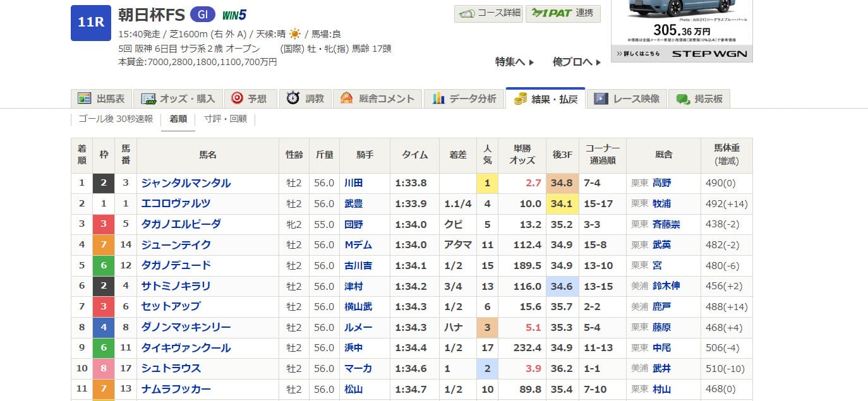Open horse セットアップ
This screenshot has height=401, width=868.
coord(171,306)
